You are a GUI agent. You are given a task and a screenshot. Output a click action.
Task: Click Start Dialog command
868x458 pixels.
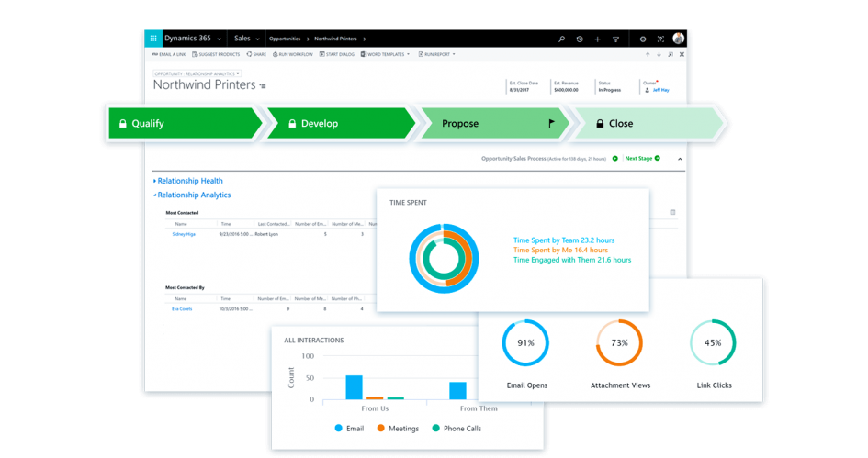336,55
